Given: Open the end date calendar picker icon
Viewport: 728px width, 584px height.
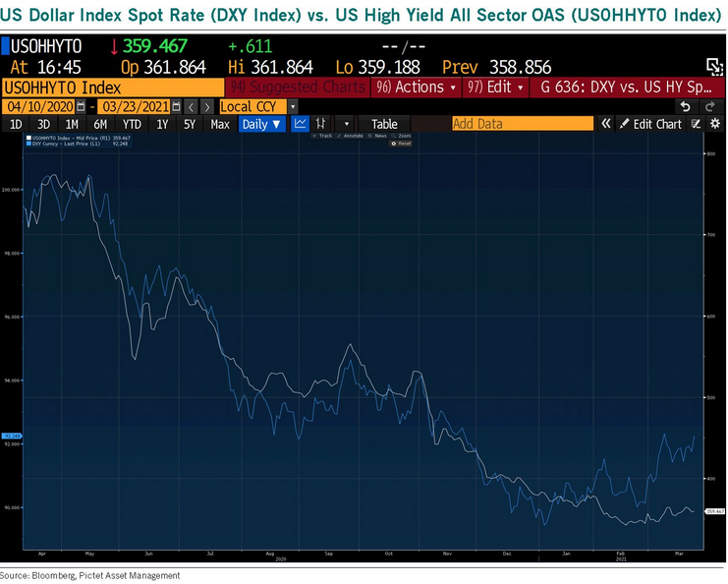Looking at the screenshot, I should pyautogui.click(x=177, y=107).
